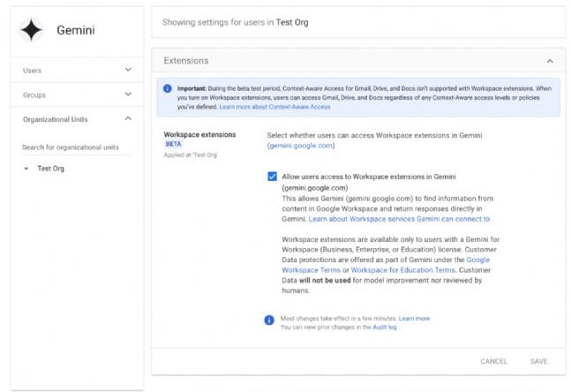Collapse the Test Org tree arrow
571x392 pixels.
(x=26, y=169)
